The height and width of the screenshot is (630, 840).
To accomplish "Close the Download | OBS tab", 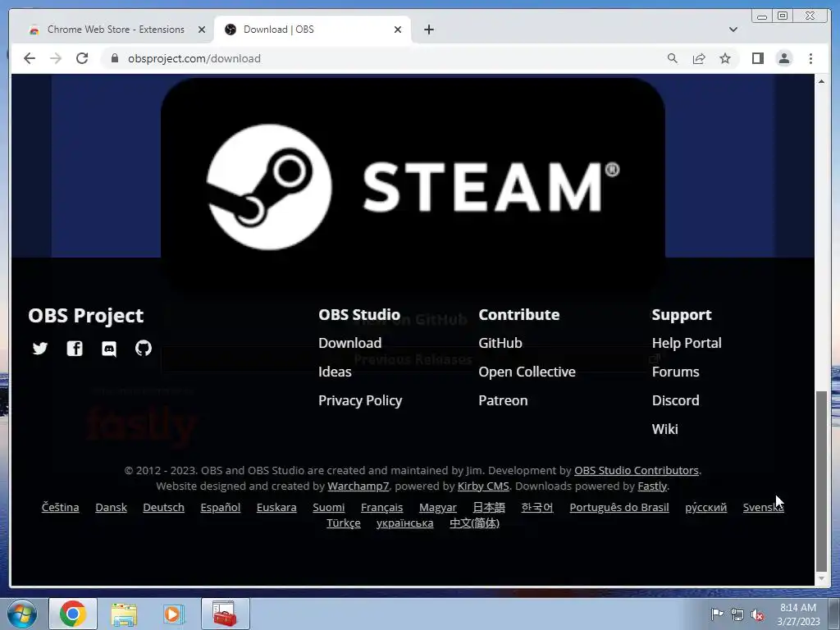I will tap(398, 30).
